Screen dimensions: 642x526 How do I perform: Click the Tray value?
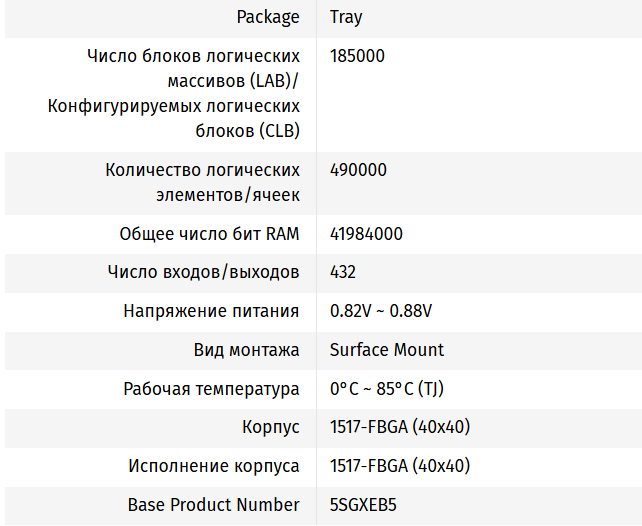pos(346,17)
